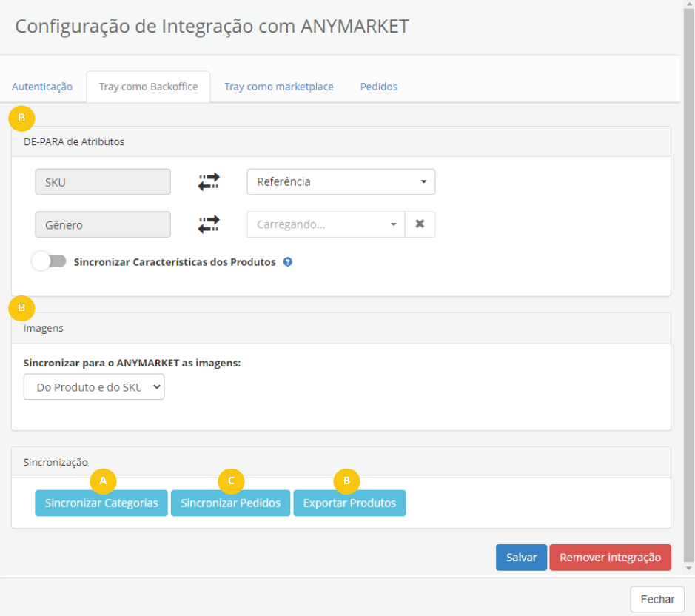Click the 'Configuração de Integração com ANYMARKET' title

pyautogui.click(x=212, y=26)
